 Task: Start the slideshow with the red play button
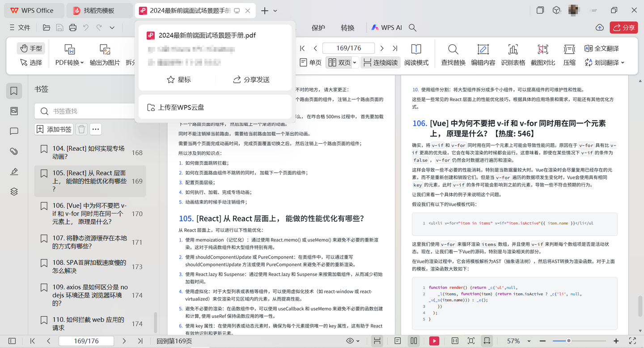point(434,340)
